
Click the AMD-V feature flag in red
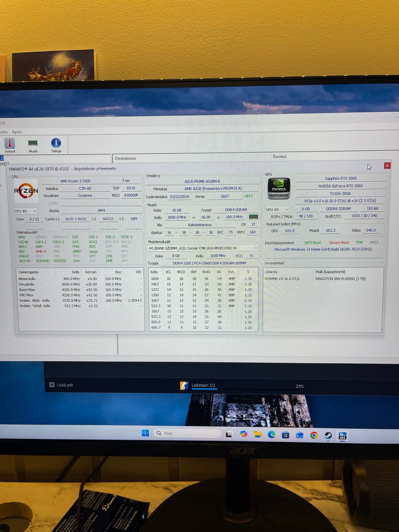(41, 251)
